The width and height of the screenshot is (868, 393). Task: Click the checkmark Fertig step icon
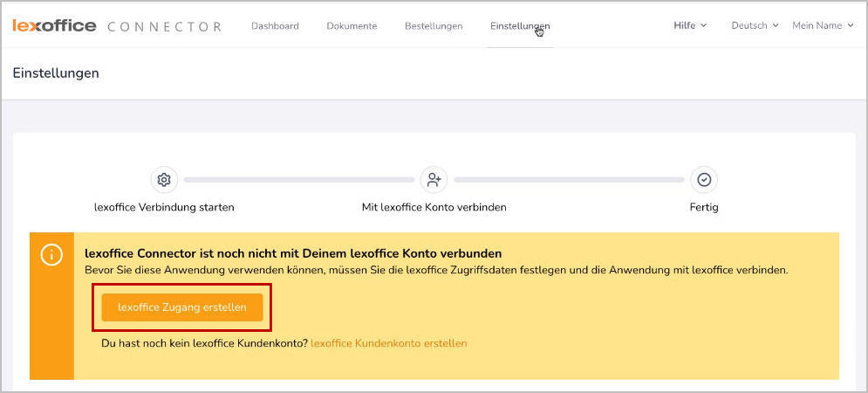click(x=704, y=180)
